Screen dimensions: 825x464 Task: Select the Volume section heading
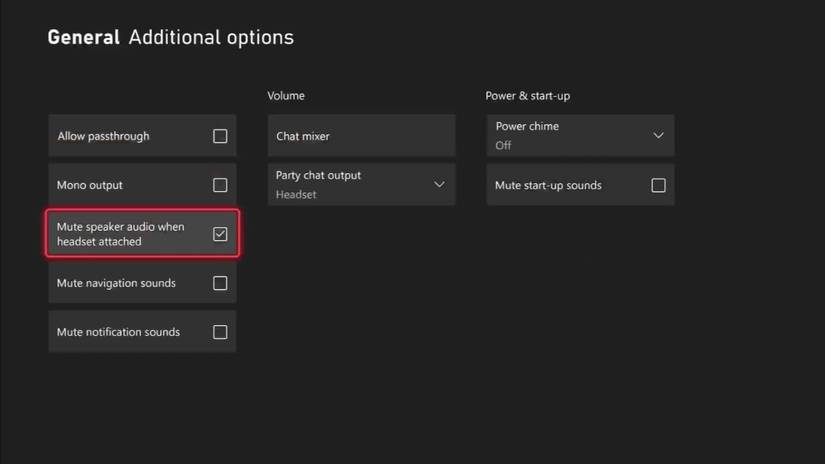pyautogui.click(x=286, y=96)
